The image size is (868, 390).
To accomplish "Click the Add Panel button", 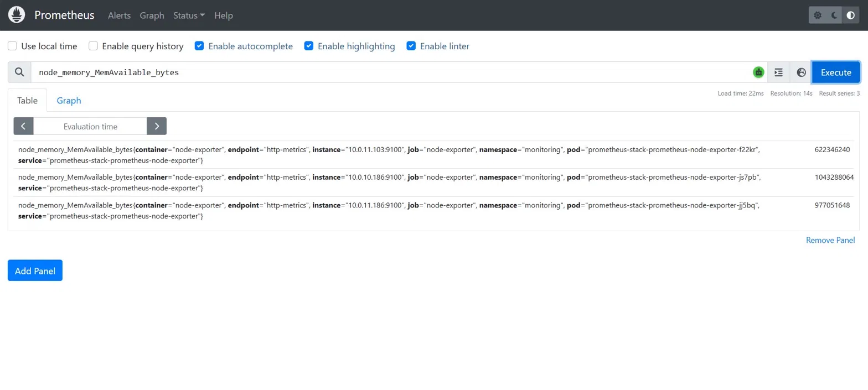I will pos(35,271).
